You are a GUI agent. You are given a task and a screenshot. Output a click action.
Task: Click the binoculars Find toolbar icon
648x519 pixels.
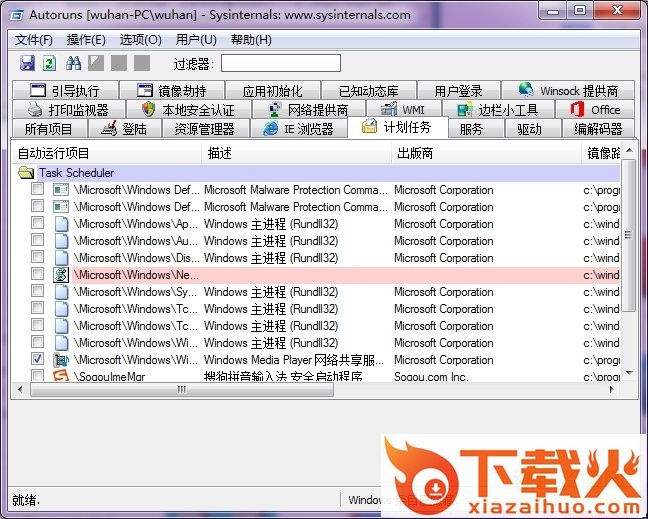pos(73,63)
